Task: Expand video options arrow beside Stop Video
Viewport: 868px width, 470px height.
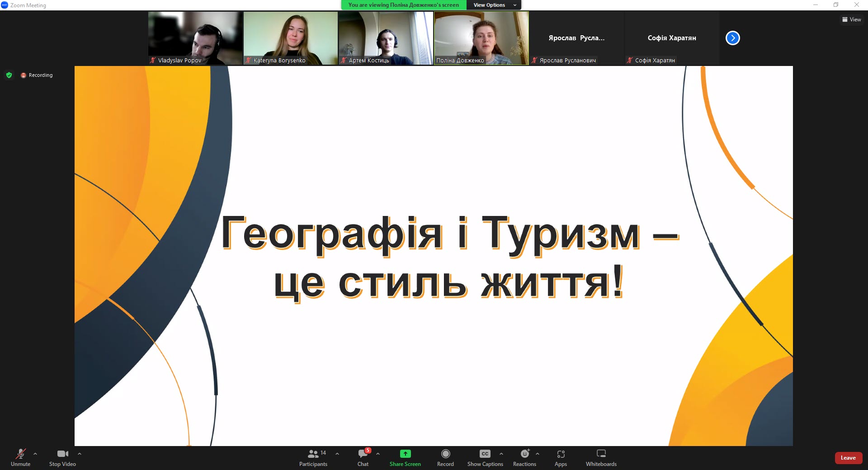Action: [80, 454]
